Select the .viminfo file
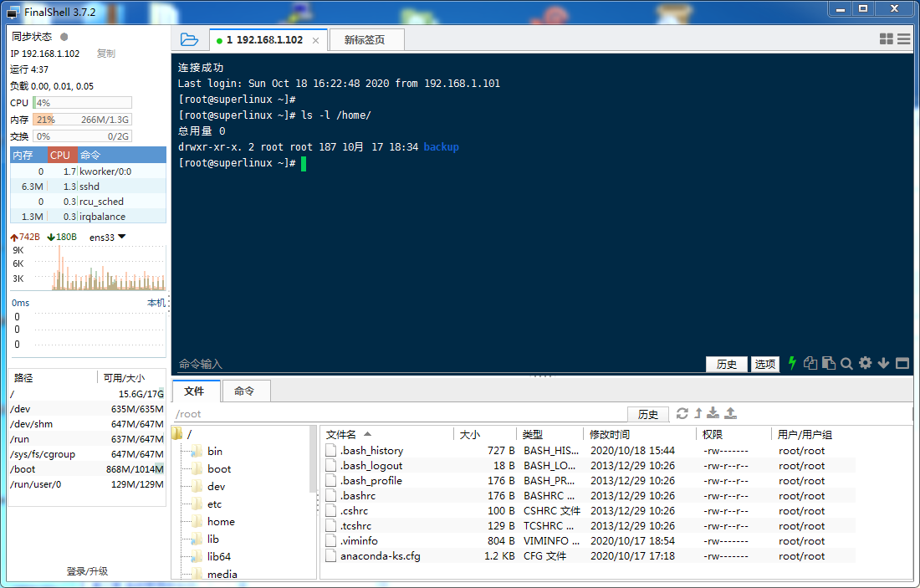The image size is (920, 588). [x=589, y=541]
